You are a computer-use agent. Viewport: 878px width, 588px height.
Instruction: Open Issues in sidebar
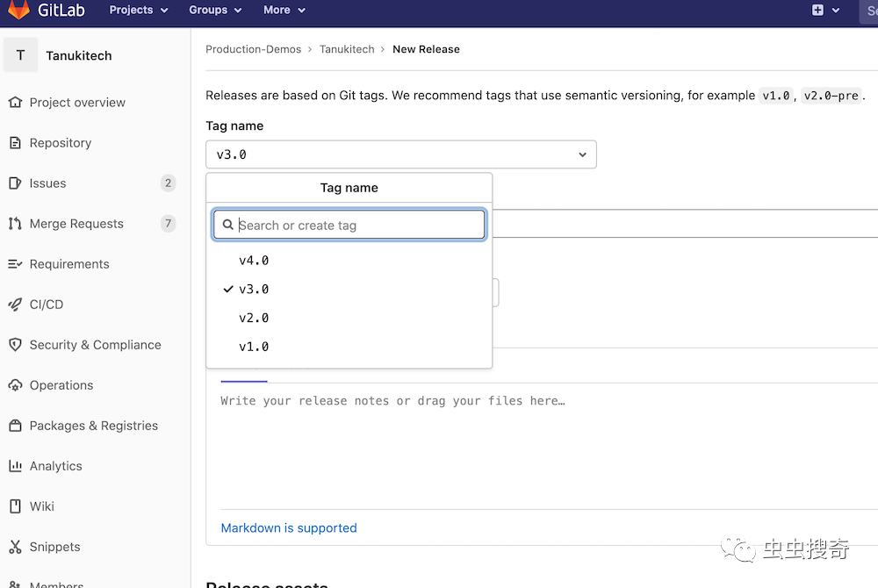(47, 183)
